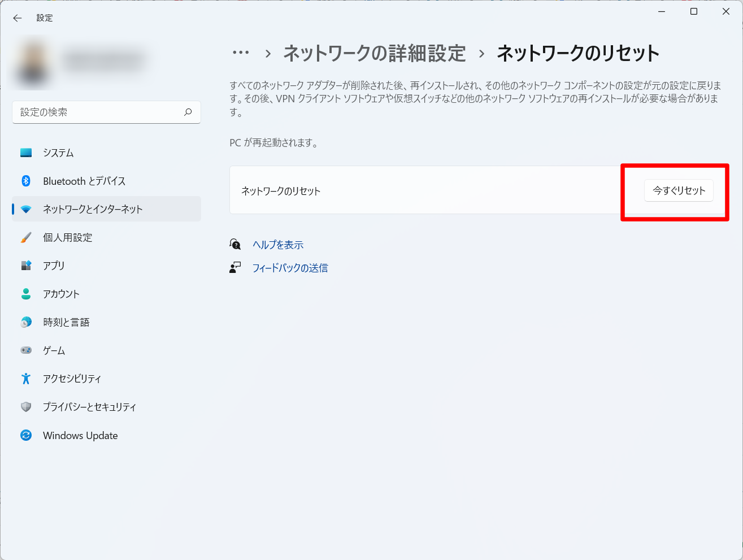The image size is (743, 560).
Task: Select ネットワークとインターネット in sidebar
Action: click(x=93, y=209)
